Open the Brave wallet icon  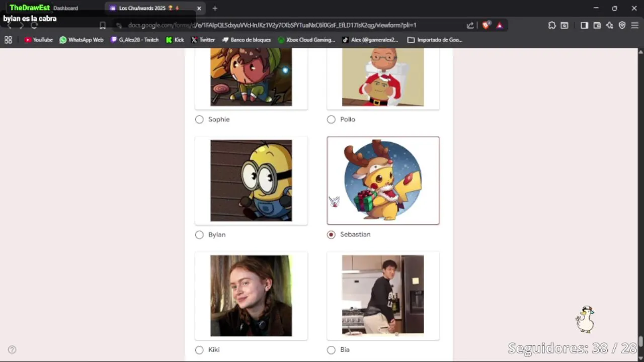click(x=597, y=25)
